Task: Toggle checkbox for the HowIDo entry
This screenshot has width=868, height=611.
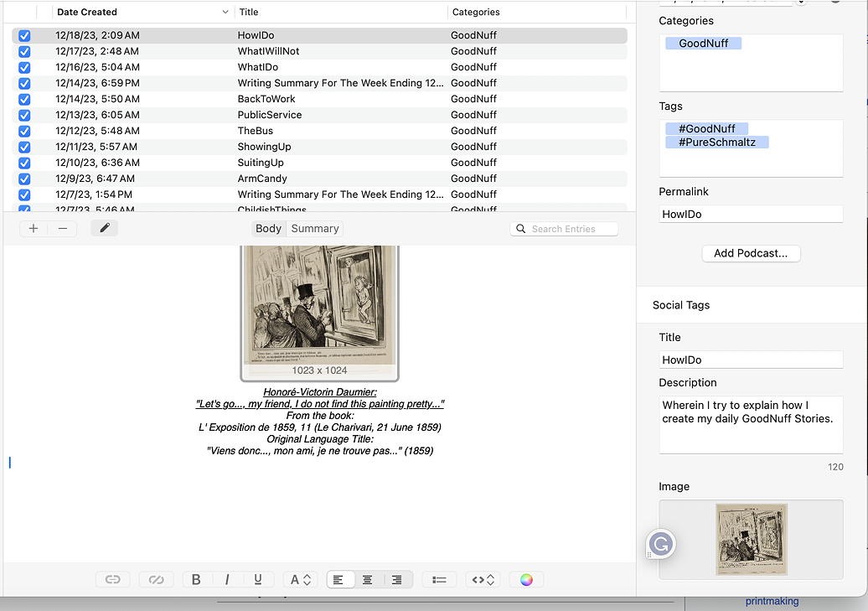Action: point(24,35)
